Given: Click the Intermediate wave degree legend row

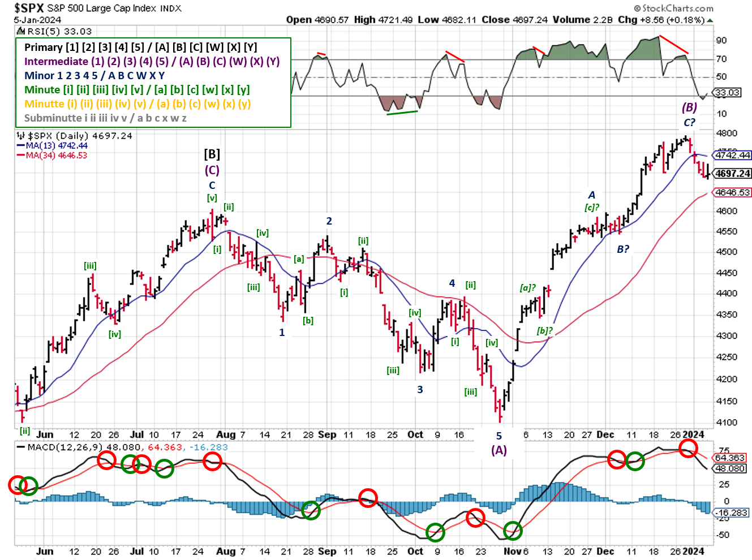Looking at the screenshot, I should (x=152, y=62).
